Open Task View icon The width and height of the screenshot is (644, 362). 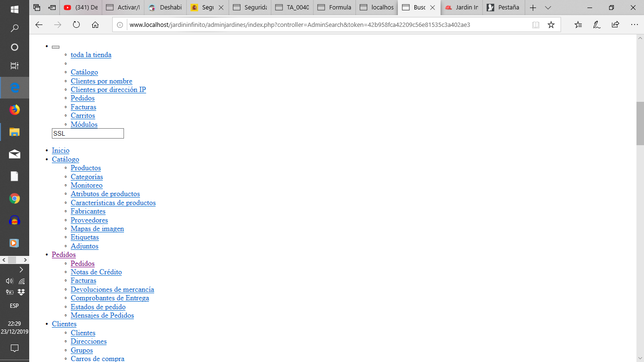click(x=15, y=66)
